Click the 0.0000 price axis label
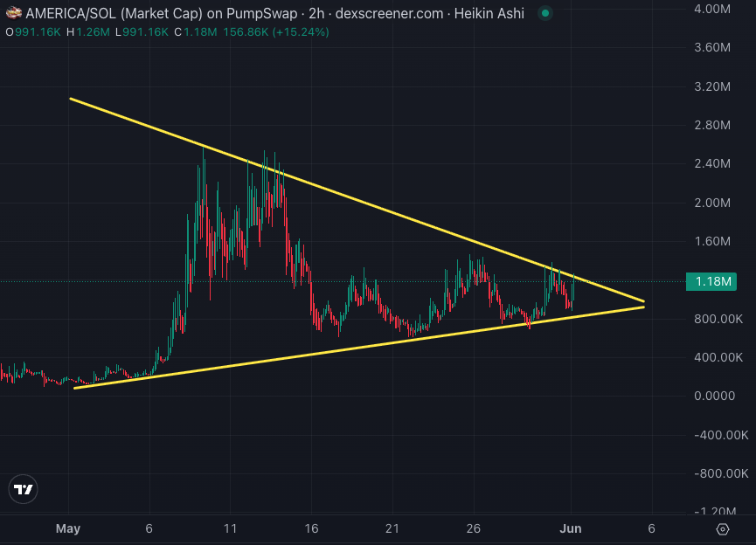756x545 pixels. click(x=715, y=397)
